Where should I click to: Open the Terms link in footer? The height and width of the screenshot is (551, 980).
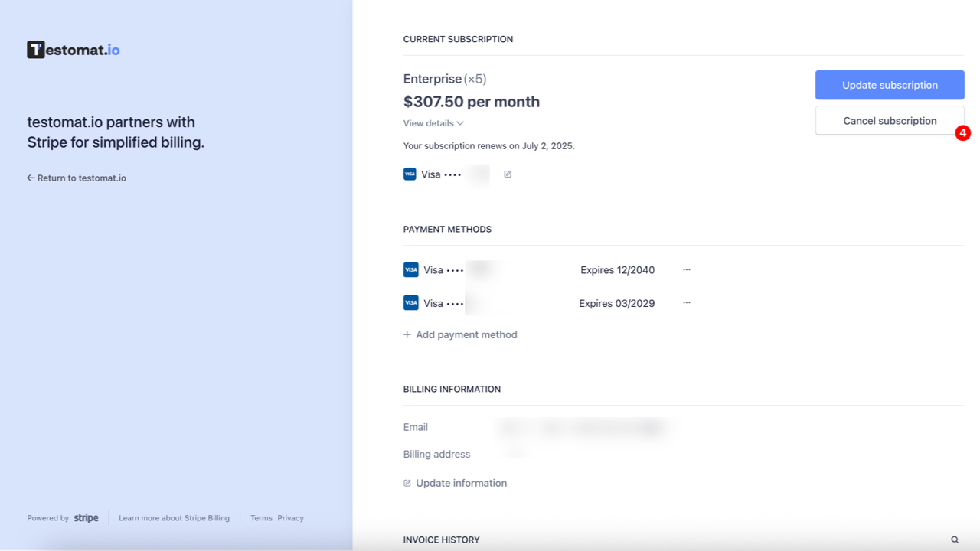[261, 518]
